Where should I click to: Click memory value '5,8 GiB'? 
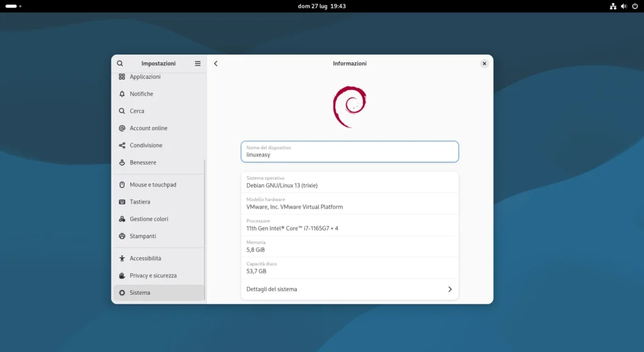pyautogui.click(x=255, y=250)
